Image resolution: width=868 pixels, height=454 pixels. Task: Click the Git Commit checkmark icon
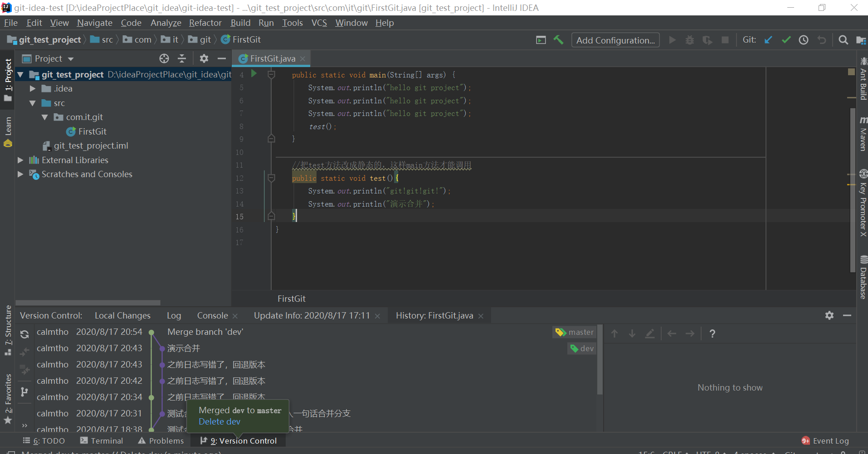(786, 40)
